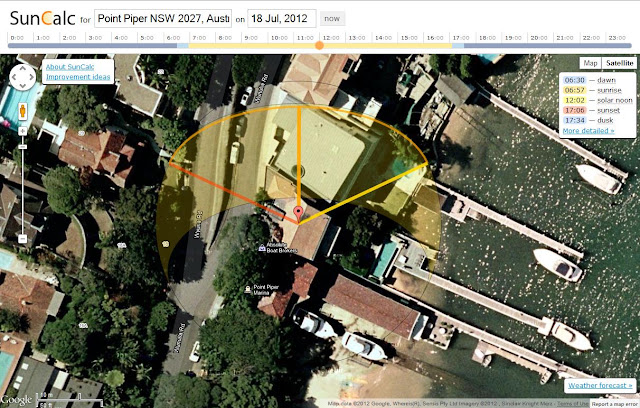Image resolution: width=640 pixels, height=408 pixels.
Task: Open the Improvement ideas link
Action: coord(78,77)
